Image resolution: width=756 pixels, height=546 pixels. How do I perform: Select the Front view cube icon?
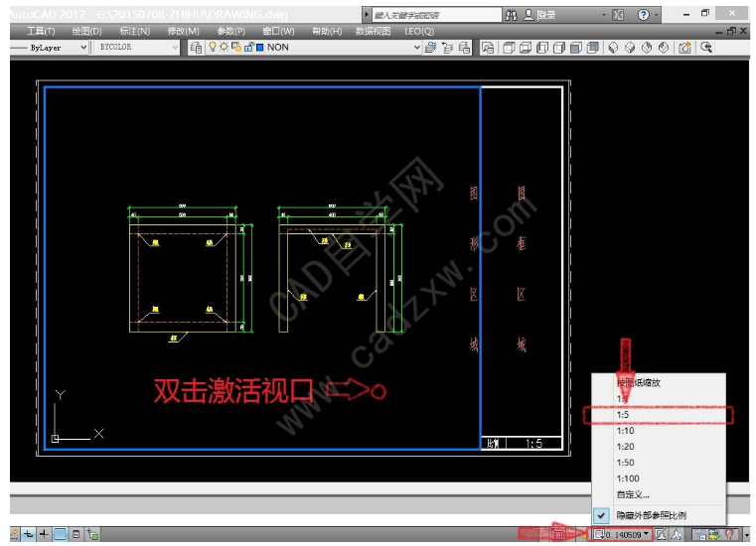(576, 48)
